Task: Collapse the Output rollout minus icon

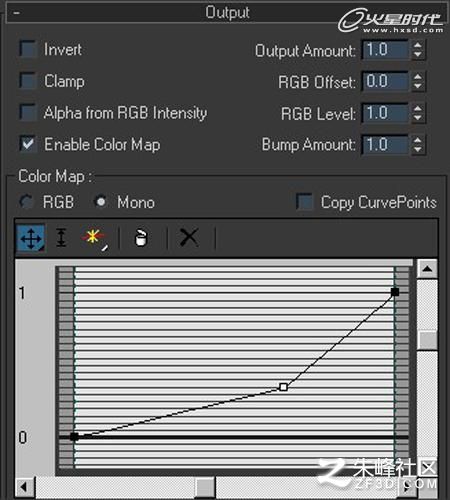Action: pos(17,13)
